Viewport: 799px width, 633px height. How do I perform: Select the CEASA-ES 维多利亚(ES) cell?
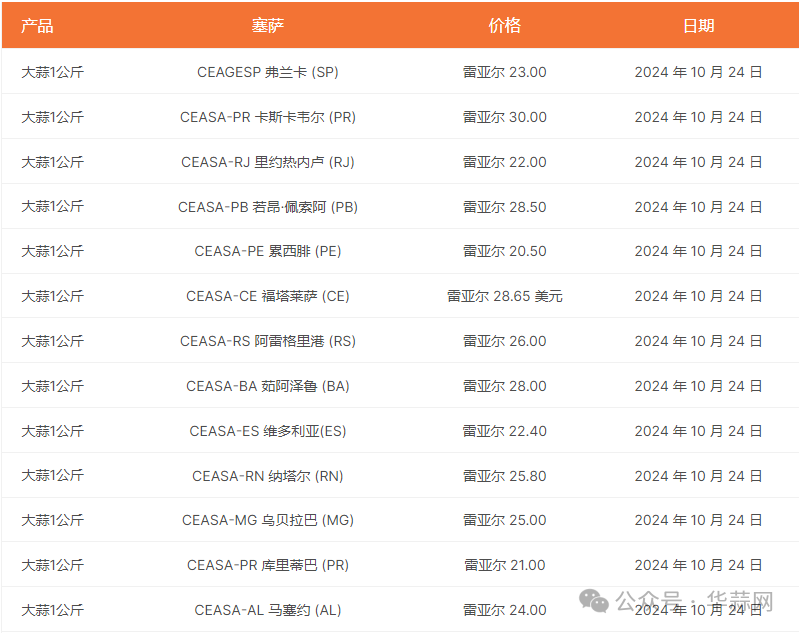268,431
